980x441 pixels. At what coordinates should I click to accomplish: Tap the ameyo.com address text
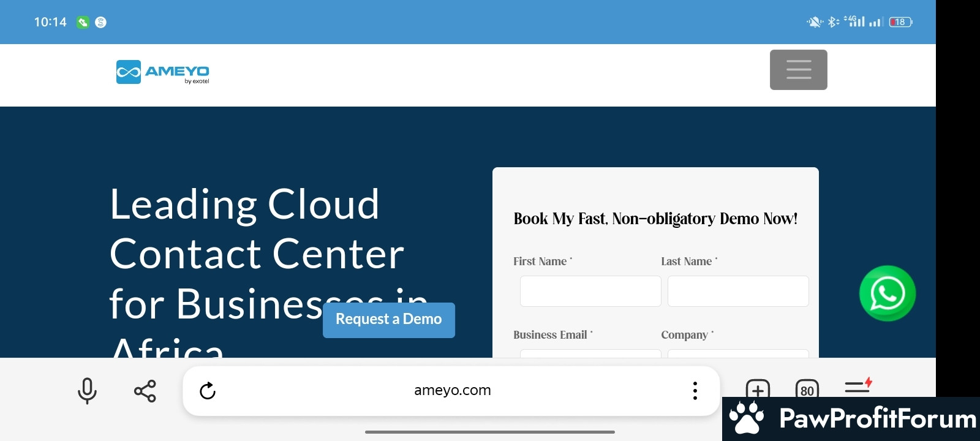(x=452, y=390)
